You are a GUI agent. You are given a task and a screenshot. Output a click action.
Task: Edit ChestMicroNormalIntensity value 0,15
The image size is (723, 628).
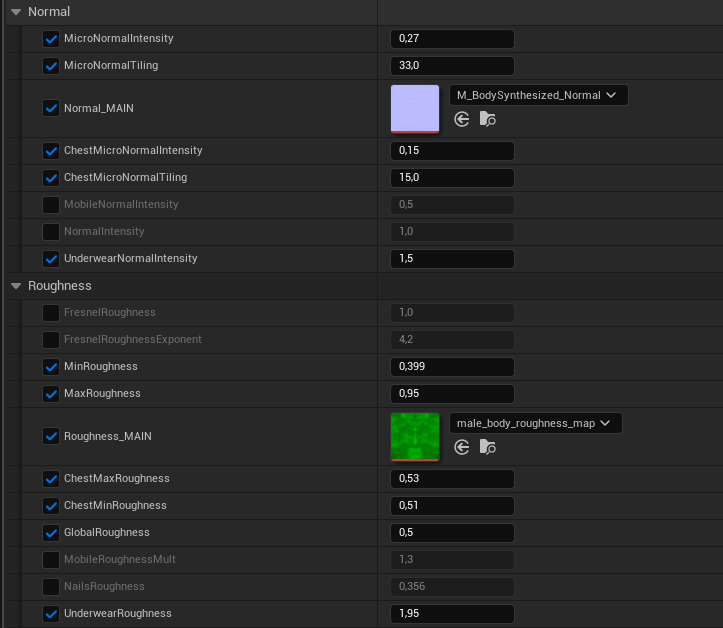(x=452, y=151)
